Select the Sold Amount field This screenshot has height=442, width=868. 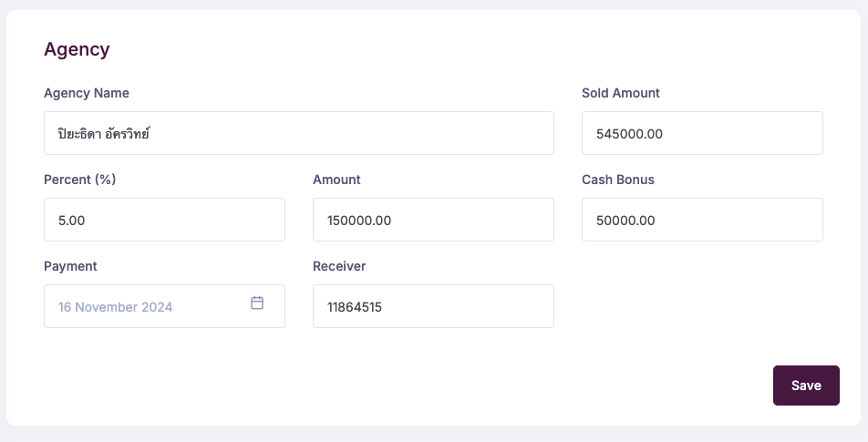pyautogui.click(x=702, y=133)
